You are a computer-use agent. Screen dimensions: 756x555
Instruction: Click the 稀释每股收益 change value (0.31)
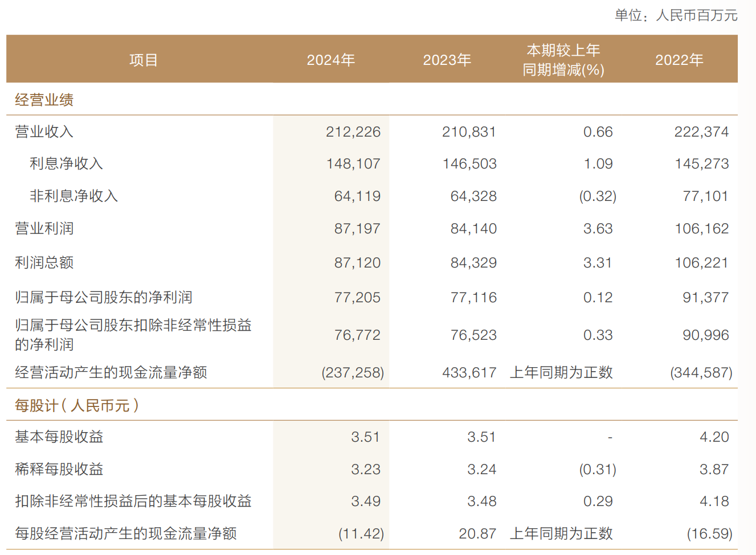click(598, 470)
